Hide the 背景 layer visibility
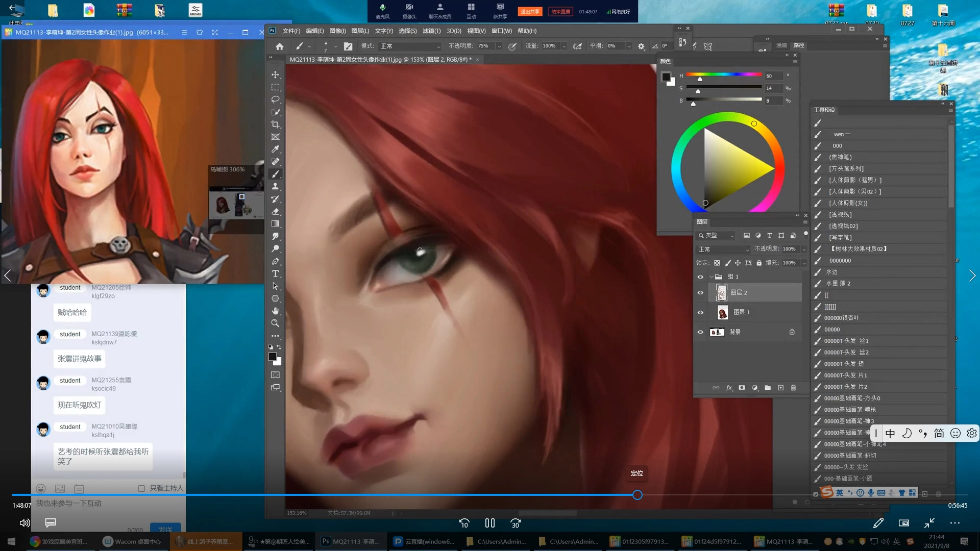This screenshot has width=980, height=551. point(700,332)
